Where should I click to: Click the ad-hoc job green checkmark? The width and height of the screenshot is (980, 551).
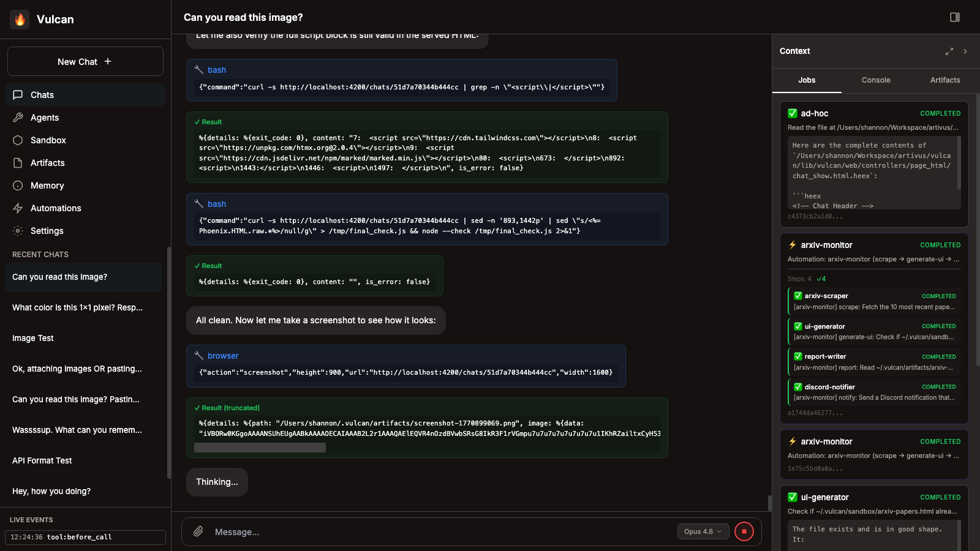tap(793, 113)
